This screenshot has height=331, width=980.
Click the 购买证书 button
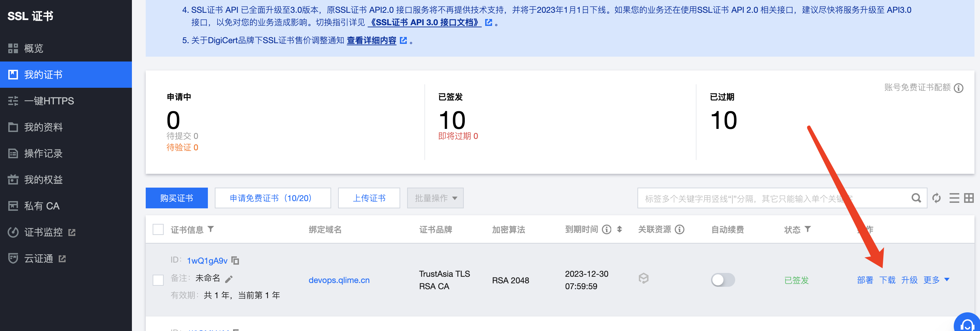pyautogui.click(x=176, y=198)
